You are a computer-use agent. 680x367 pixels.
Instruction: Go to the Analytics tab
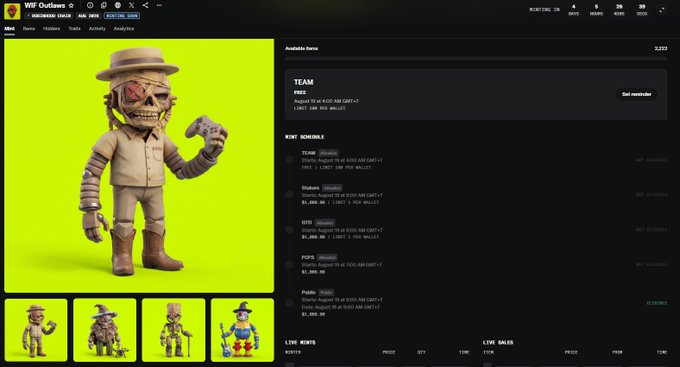(x=124, y=29)
